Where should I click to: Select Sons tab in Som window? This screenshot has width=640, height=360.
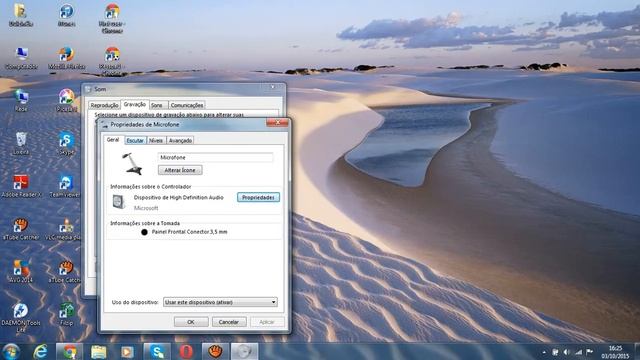point(157,105)
